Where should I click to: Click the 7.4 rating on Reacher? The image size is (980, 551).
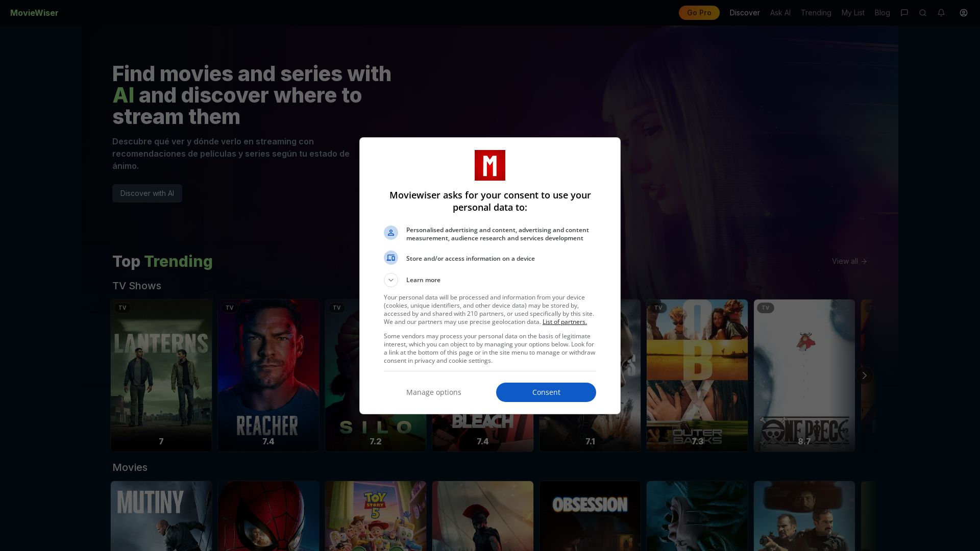(268, 441)
